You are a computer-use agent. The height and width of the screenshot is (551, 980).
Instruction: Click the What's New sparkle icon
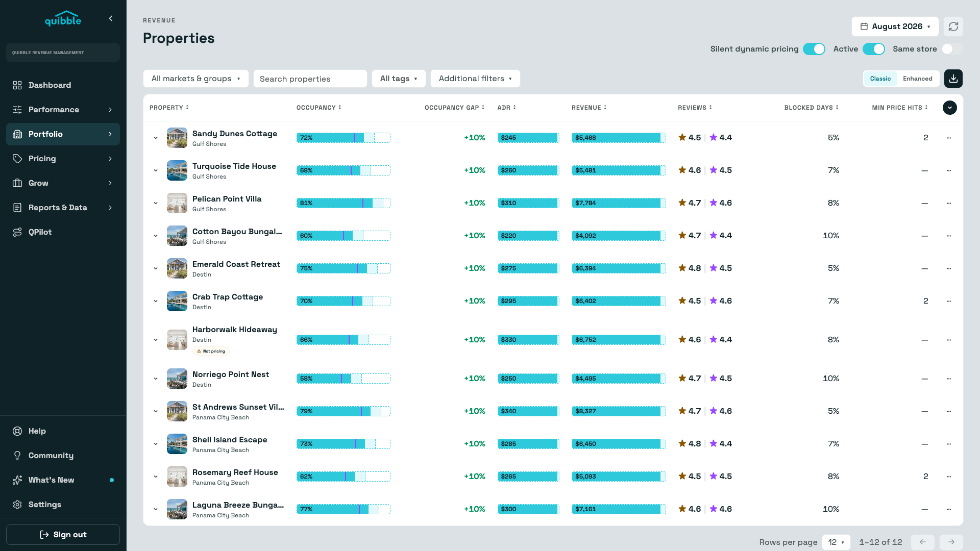coord(17,480)
